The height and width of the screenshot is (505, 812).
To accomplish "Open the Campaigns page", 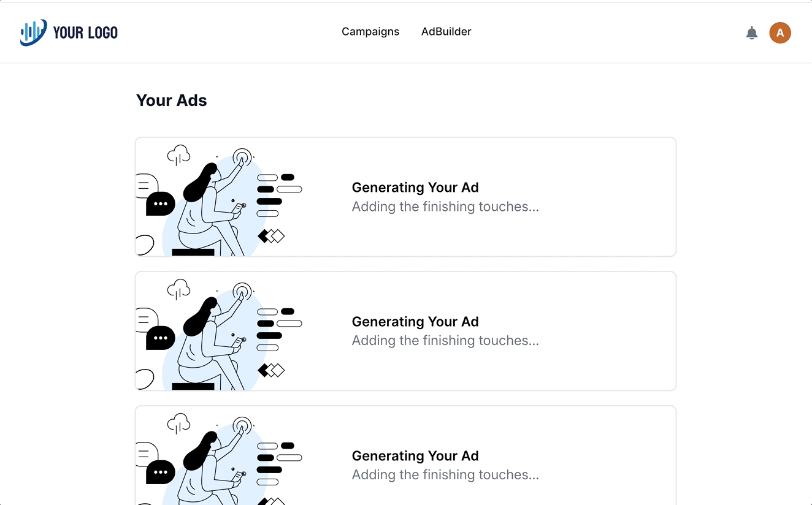I will coord(370,31).
